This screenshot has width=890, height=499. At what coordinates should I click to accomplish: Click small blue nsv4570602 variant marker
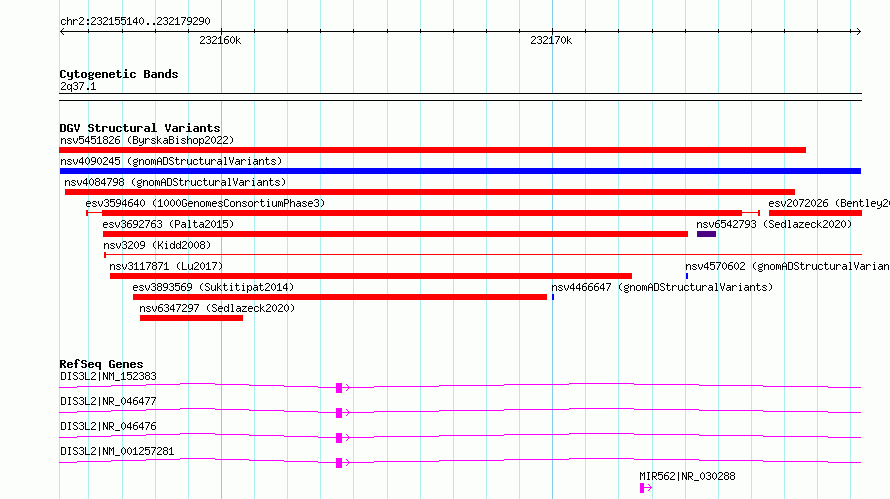tap(687, 276)
